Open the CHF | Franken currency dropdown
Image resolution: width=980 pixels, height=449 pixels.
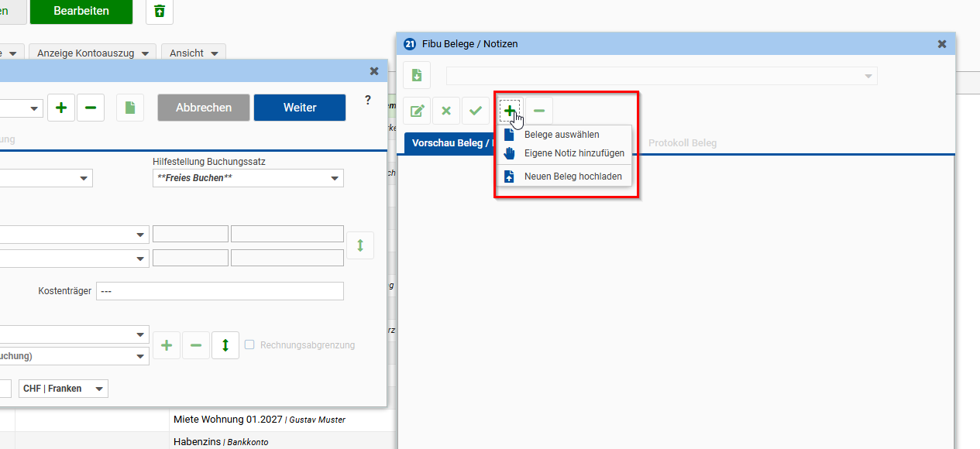(x=64, y=389)
